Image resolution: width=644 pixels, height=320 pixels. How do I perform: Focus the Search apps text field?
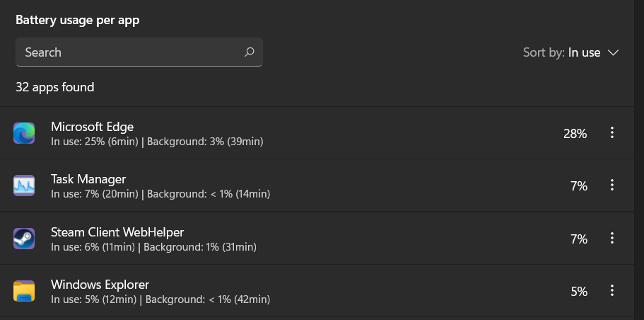tap(127, 52)
